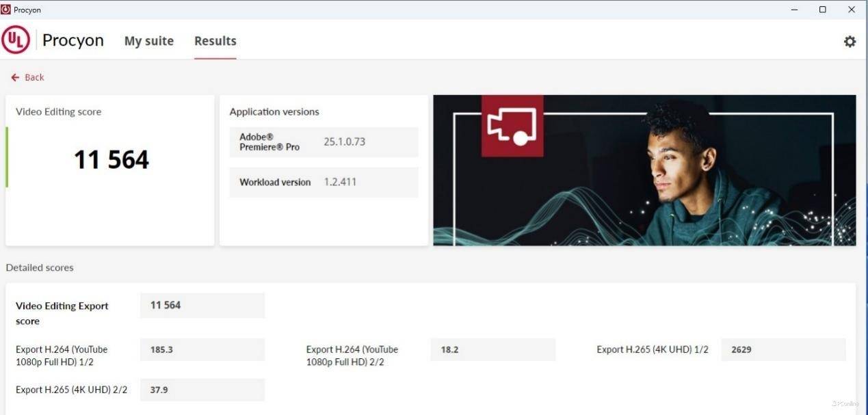Click the Video Editing Export score value
This screenshot has width=868, height=415.
(202, 306)
